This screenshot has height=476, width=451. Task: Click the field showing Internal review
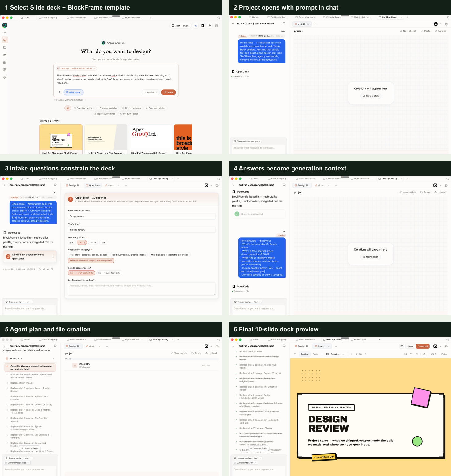[x=142, y=230]
